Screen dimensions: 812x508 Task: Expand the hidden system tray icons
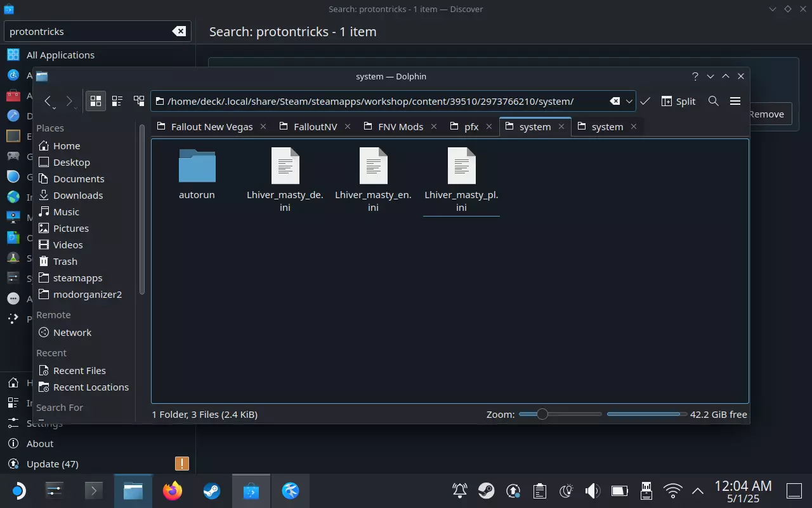[697, 490]
